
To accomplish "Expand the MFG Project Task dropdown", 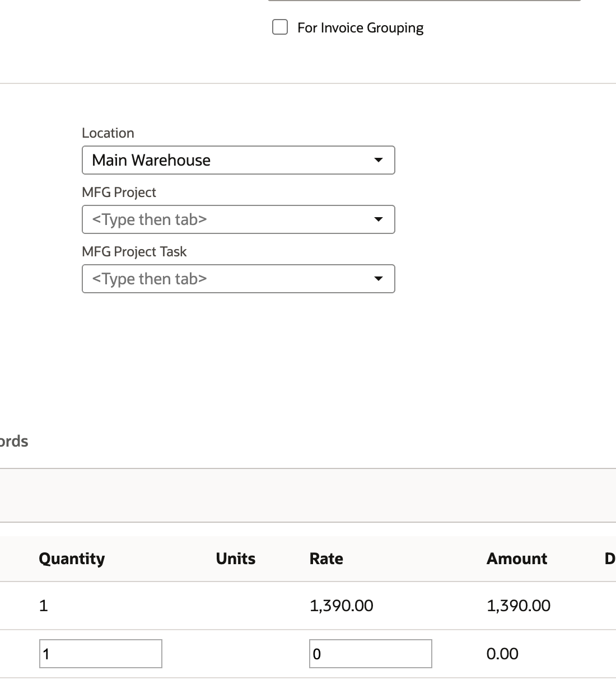I will coord(239,279).
